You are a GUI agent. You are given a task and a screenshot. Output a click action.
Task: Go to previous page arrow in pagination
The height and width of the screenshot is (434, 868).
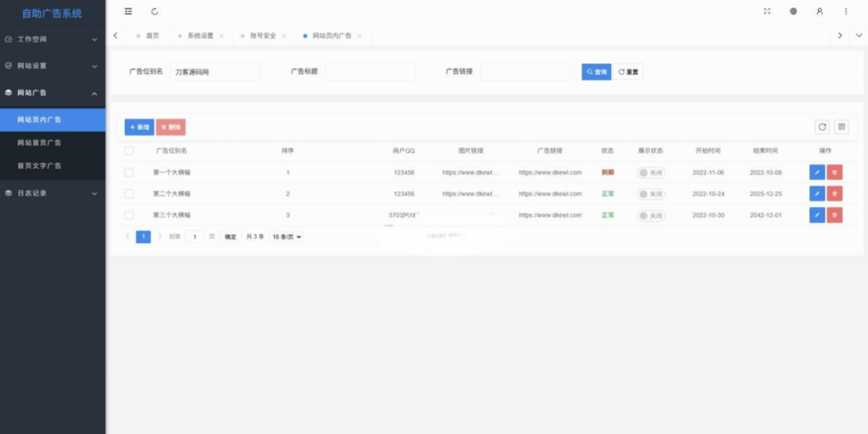127,236
